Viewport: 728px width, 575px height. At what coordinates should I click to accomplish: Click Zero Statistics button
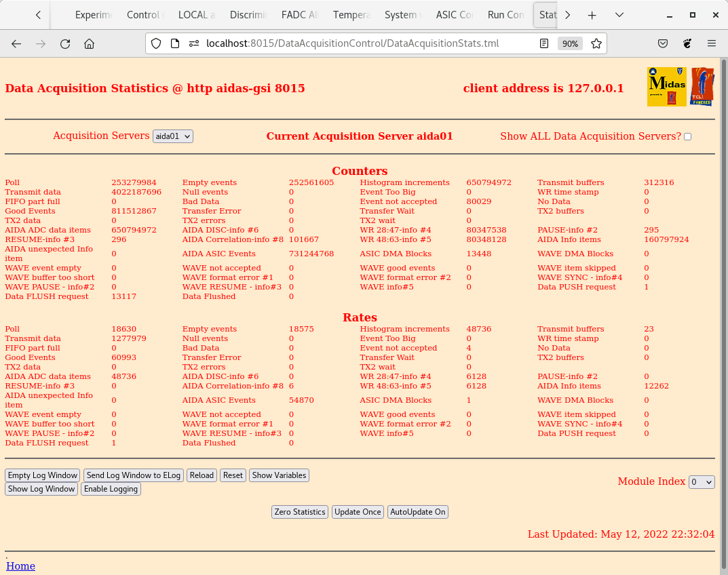tap(299, 512)
